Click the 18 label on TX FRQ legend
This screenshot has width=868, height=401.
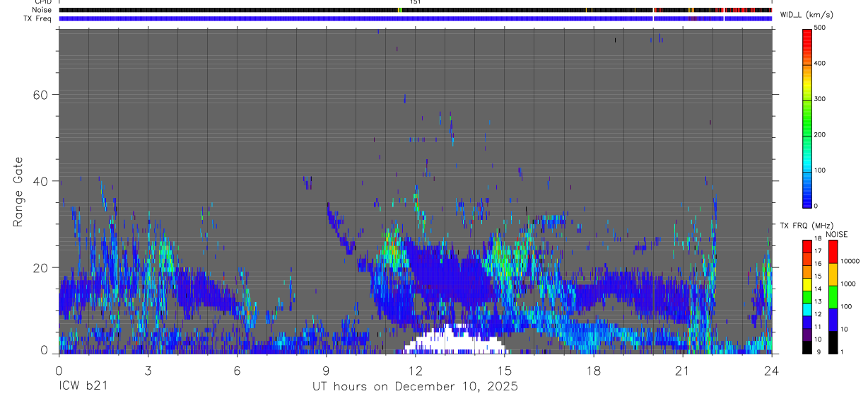(x=817, y=238)
